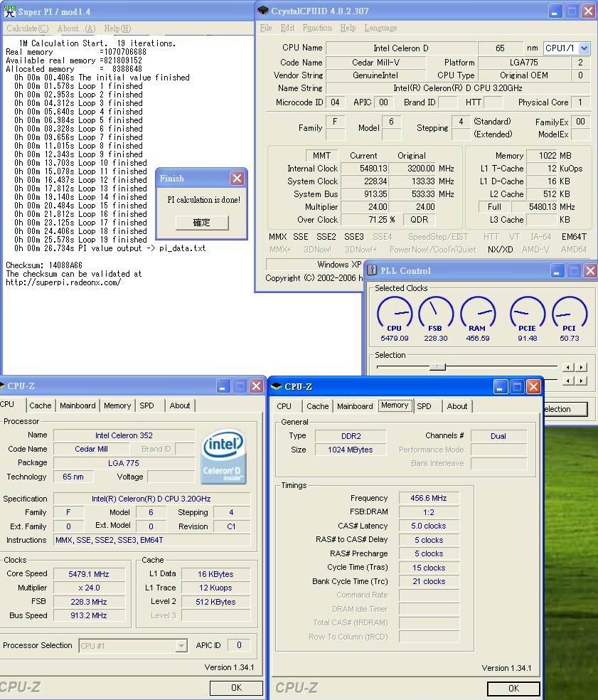This screenshot has height=700, width=598.
Task: Open the Help menu in Super PI
Action: pos(117,28)
